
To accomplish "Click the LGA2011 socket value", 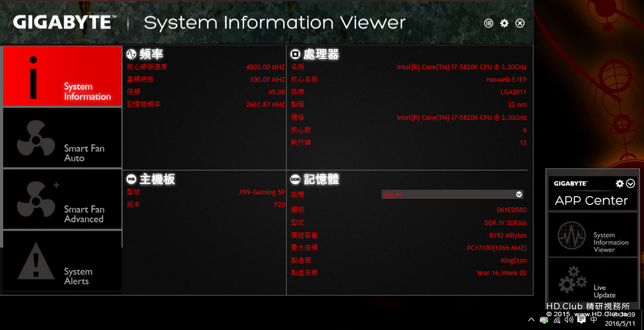I will point(513,92).
